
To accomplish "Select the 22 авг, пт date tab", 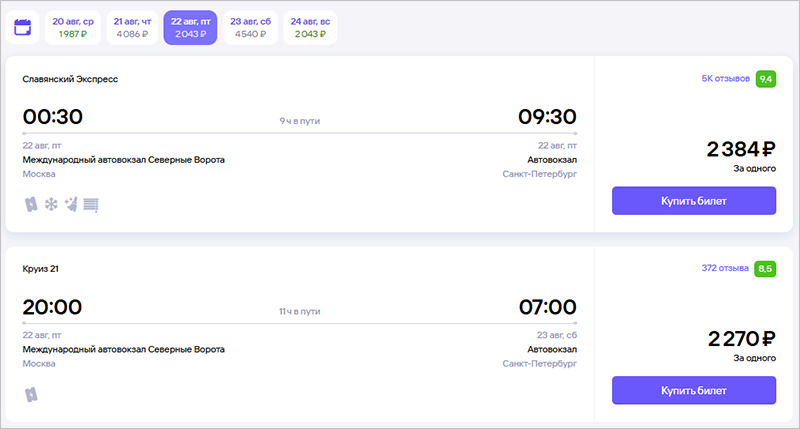I will (x=190, y=27).
